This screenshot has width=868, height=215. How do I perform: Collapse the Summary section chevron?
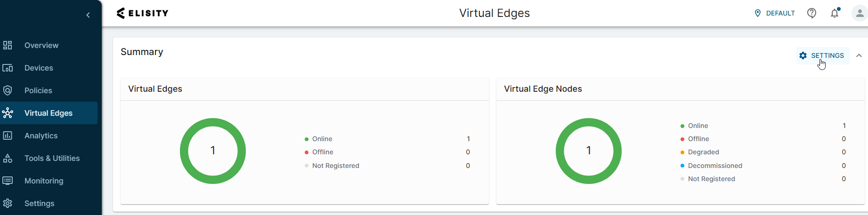point(859,56)
